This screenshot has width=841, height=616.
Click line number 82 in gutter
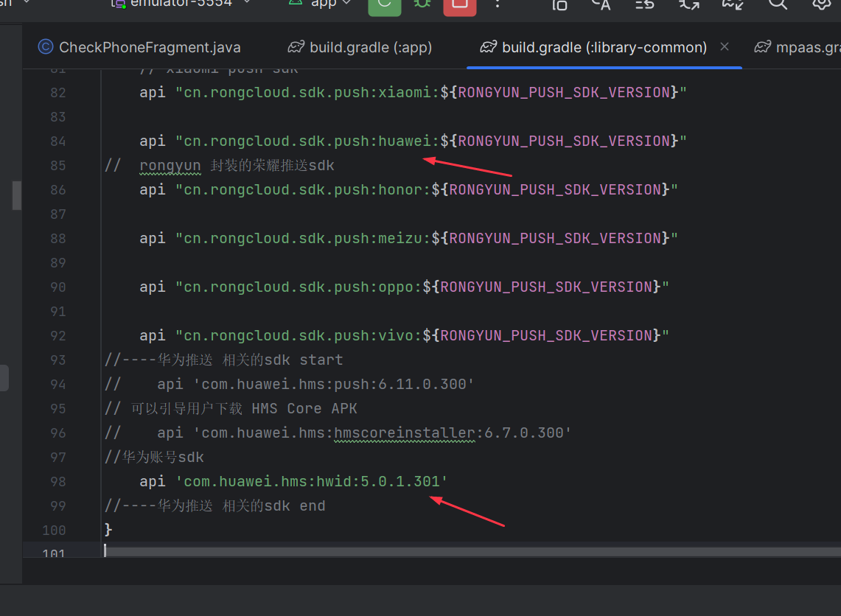[x=58, y=93]
